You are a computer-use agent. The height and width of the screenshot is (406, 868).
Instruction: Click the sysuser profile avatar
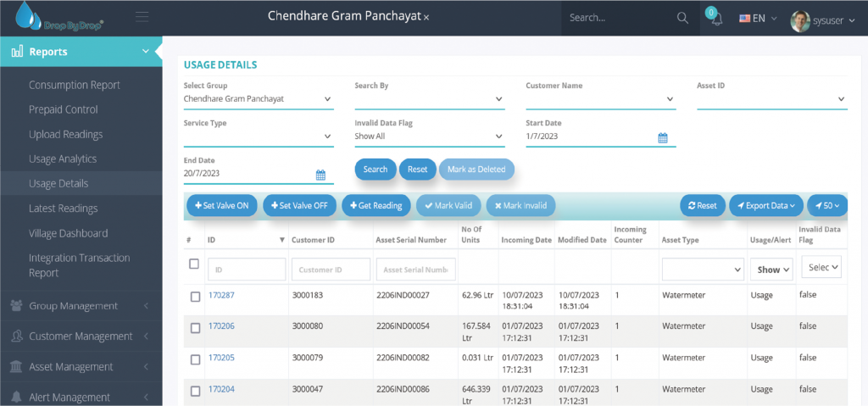click(x=800, y=19)
